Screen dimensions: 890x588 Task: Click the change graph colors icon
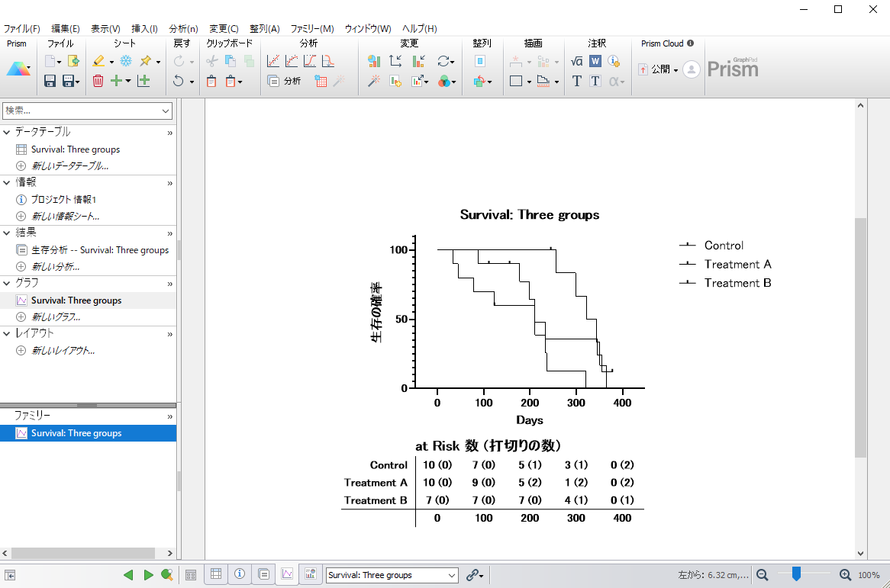[x=444, y=81]
